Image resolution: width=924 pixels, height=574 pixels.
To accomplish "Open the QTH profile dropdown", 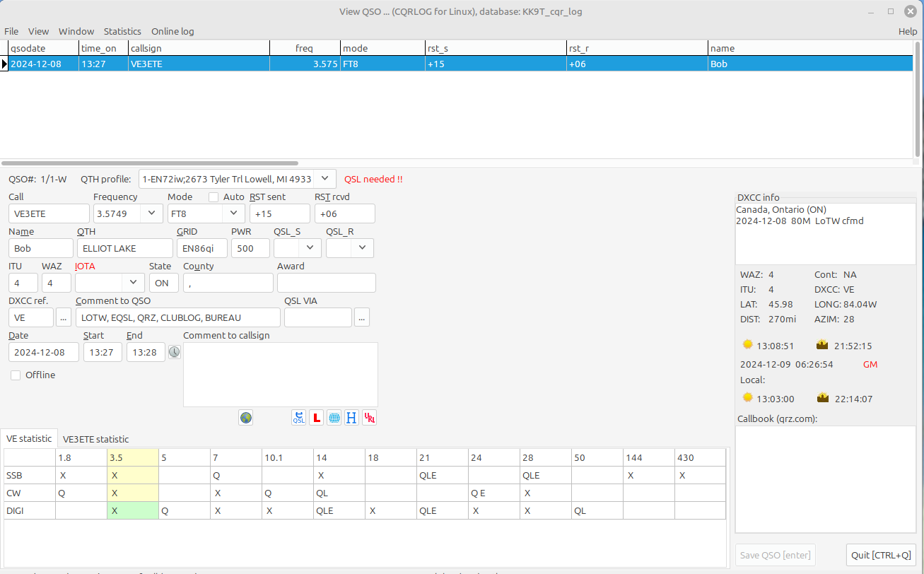I will click(324, 179).
